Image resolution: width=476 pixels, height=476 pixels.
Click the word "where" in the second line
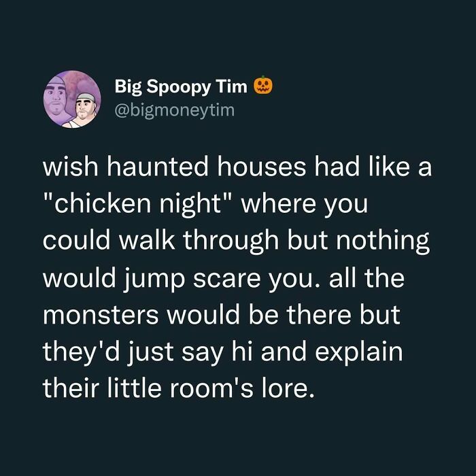tap(278, 204)
